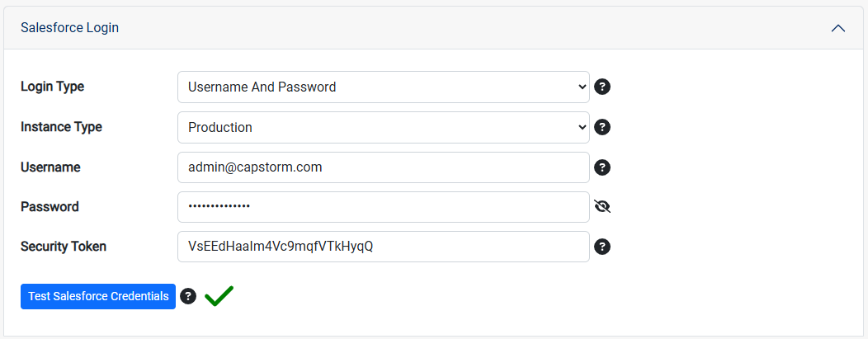Click inside the Security Token text box
This screenshot has height=339, width=868.
(384, 247)
